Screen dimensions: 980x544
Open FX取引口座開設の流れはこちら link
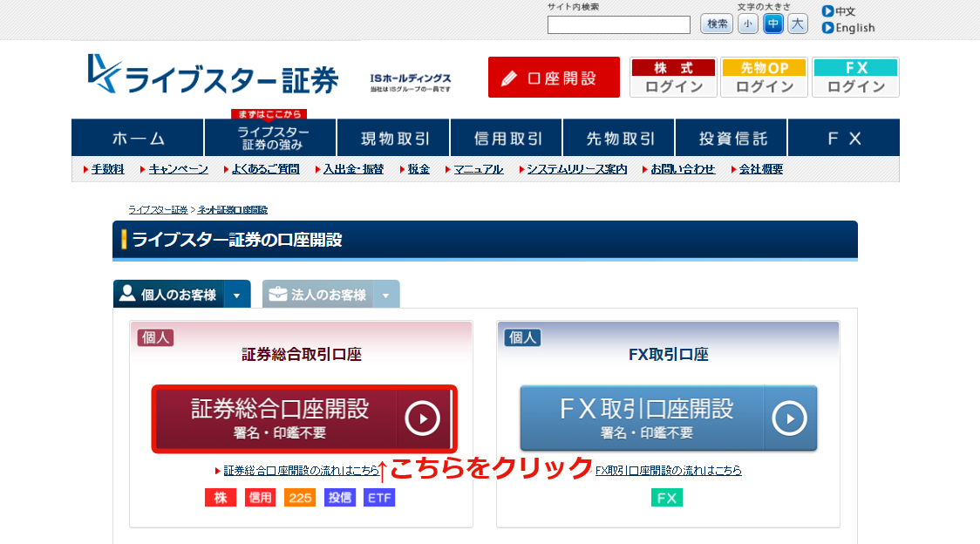point(668,470)
